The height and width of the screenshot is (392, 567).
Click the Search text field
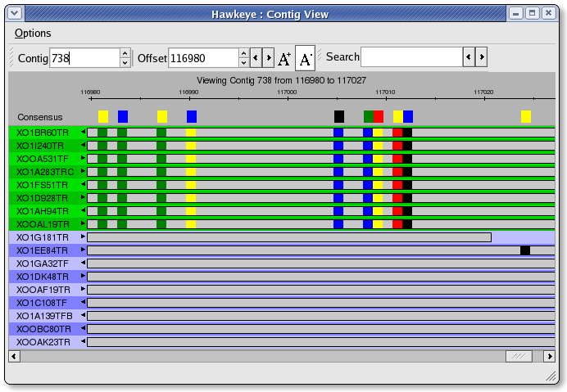point(411,57)
